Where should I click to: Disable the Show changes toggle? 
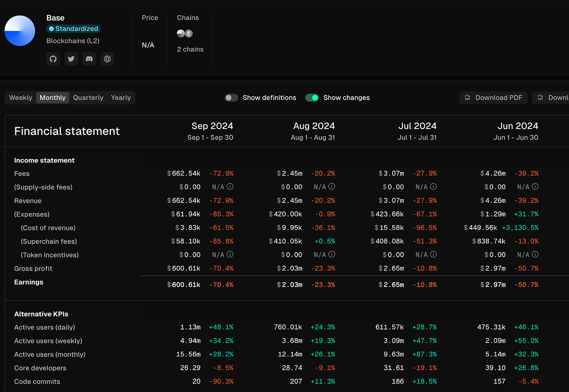(312, 98)
